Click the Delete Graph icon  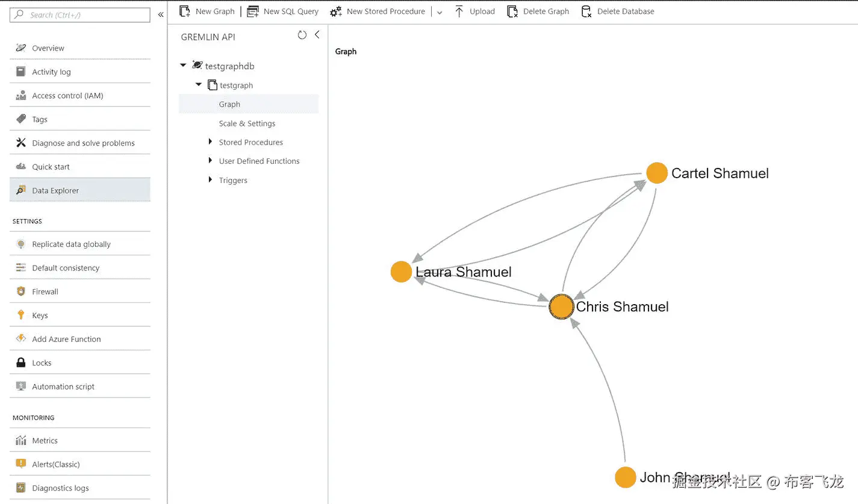[x=512, y=11]
